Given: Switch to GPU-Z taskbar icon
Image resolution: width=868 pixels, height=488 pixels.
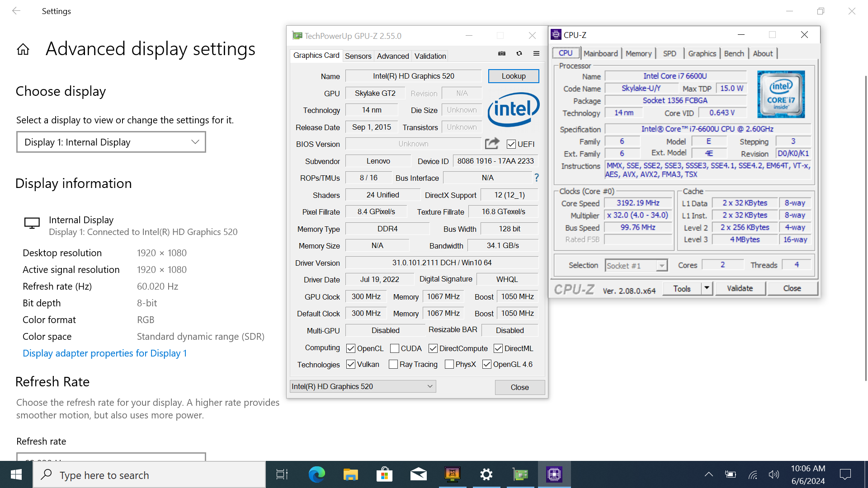Looking at the screenshot, I should click(x=520, y=474).
